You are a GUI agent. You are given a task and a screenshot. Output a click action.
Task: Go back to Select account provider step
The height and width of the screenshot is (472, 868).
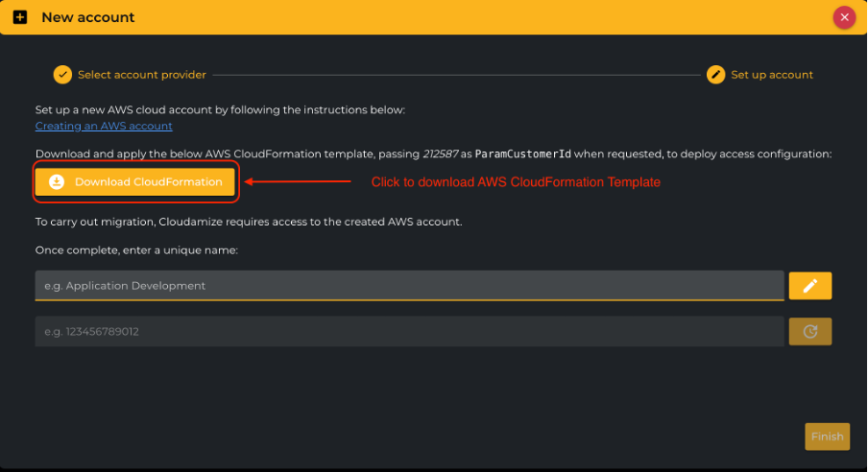142,75
